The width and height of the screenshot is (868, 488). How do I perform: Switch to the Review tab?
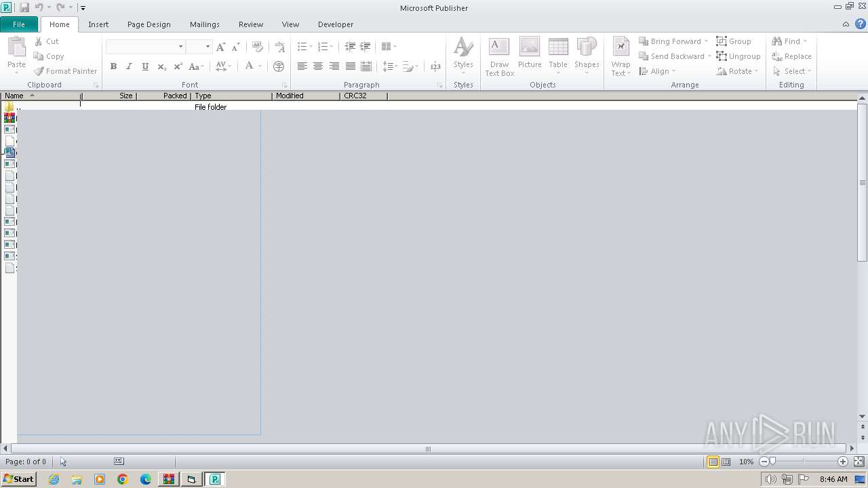[251, 24]
